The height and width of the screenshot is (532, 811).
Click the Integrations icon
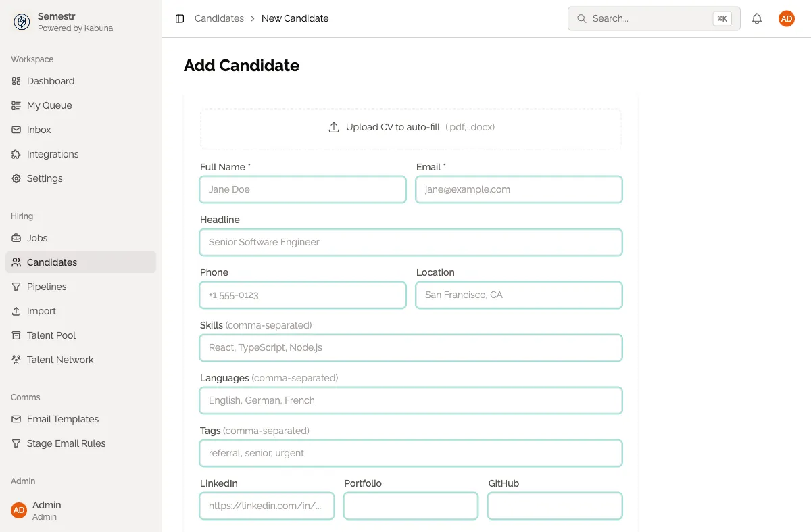(x=16, y=154)
